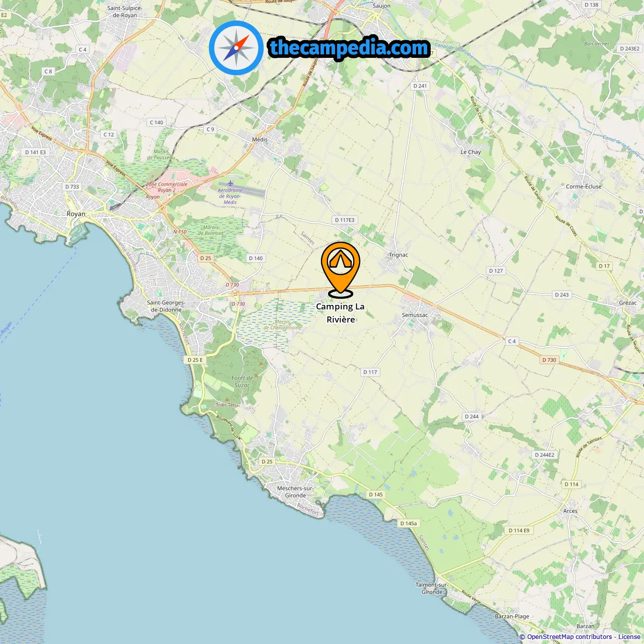Select the Camping La Rivière label
The height and width of the screenshot is (644, 644).
click(341, 313)
